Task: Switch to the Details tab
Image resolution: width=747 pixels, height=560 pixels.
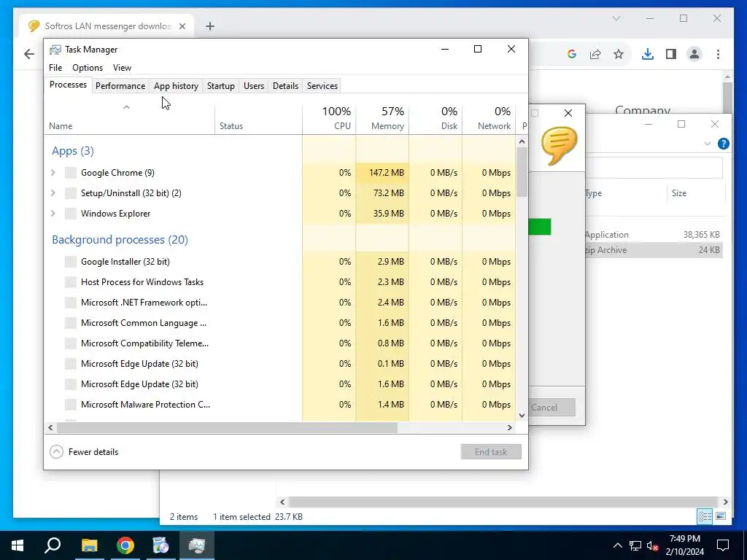Action: click(x=285, y=86)
